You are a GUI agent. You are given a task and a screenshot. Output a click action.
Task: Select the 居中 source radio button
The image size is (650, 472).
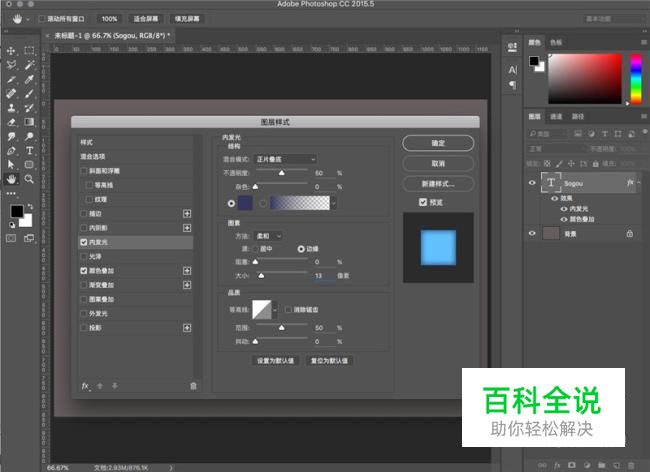pyautogui.click(x=256, y=249)
